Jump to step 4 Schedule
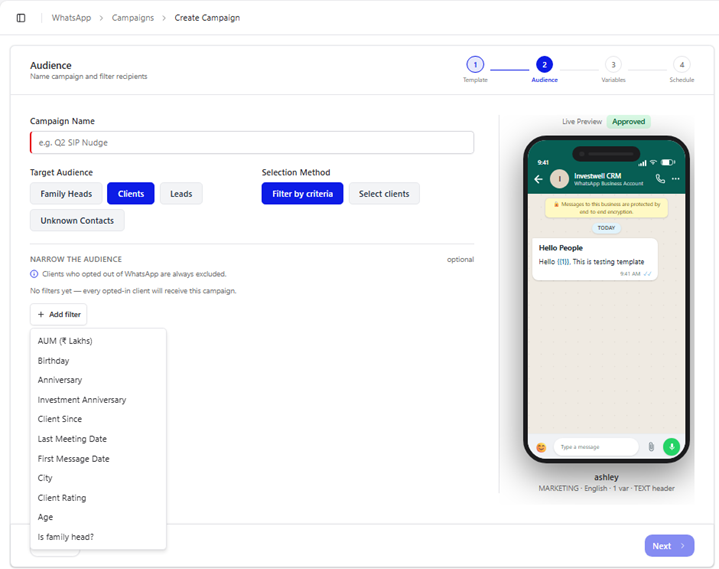Viewport: 719px width, 569px height. coord(682,65)
